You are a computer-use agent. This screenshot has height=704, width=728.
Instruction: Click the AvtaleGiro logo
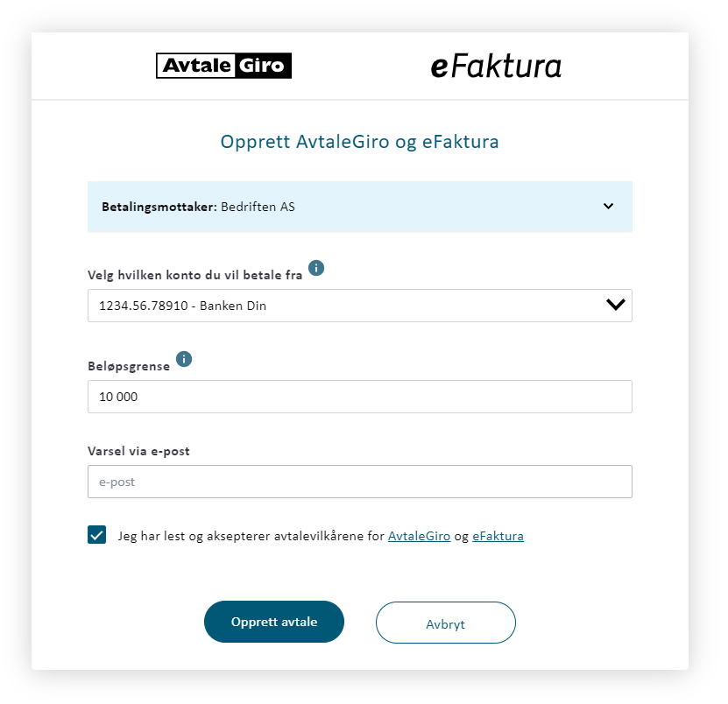pyautogui.click(x=223, y=66)
